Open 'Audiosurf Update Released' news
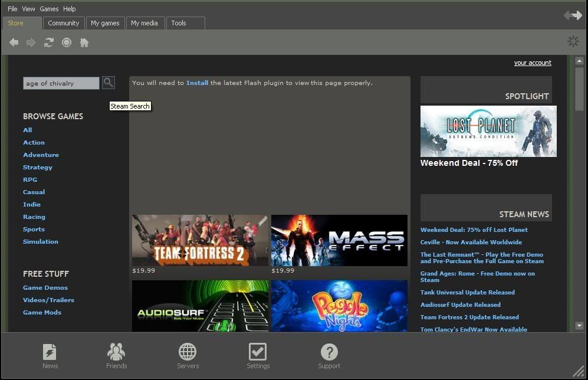 pyautogui.click(x=461, y=304)
